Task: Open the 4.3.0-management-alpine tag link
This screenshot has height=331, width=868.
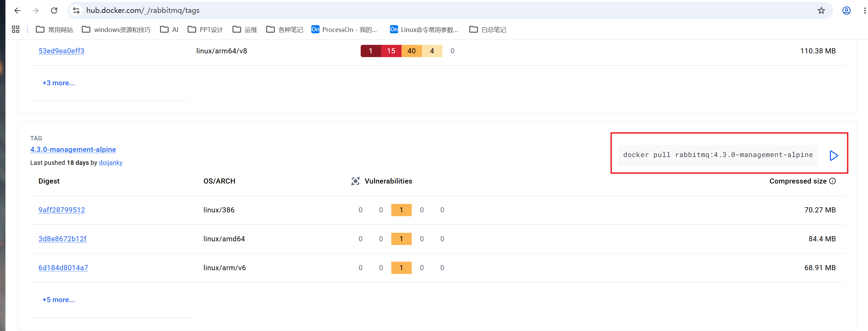Action: (73, 150)
